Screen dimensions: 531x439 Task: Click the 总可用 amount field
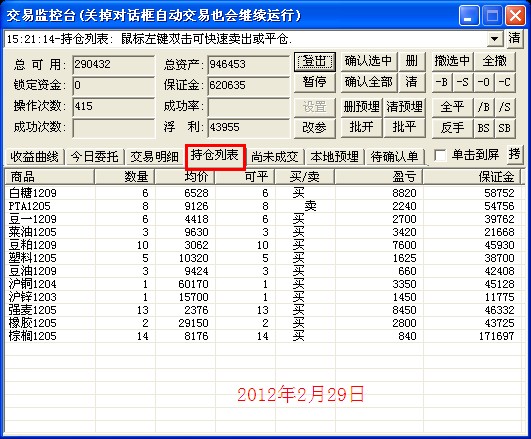coord(113,64)
